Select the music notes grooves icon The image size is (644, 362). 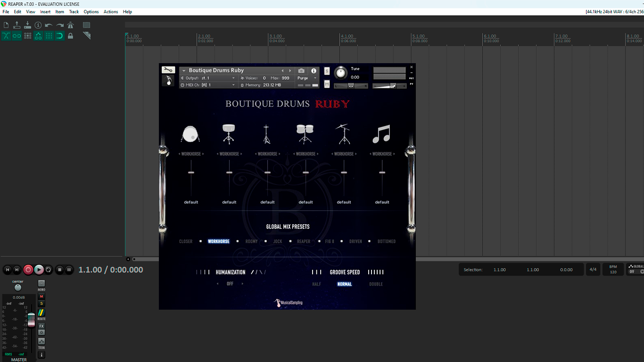coord(381,134)
